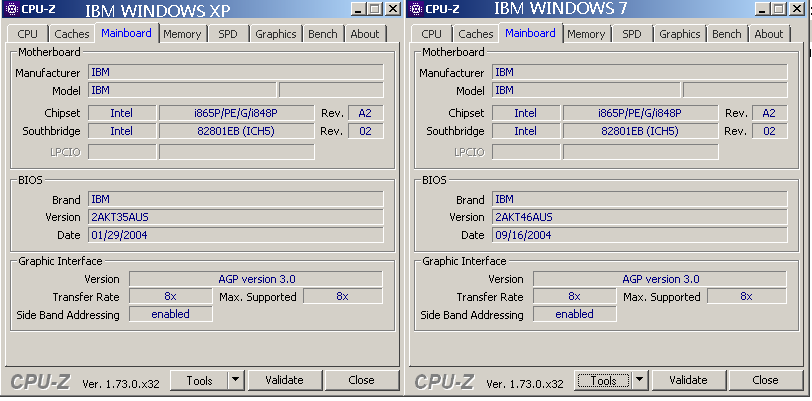Click southbridge 82801EB (ICH5) in Windows 7 window
This screenshot has width=812, height=401.
[641, 131]
